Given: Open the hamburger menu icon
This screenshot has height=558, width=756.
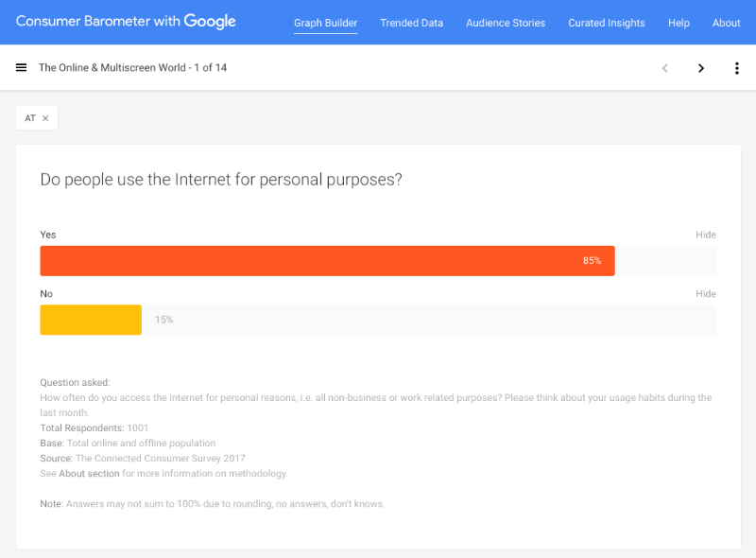Looking at the screenshot, I should click(21, 67).
